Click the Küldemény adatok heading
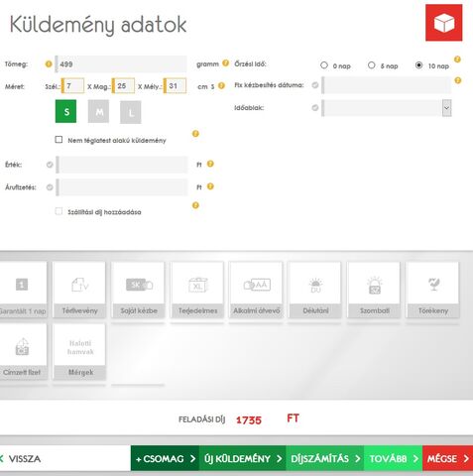The image size is (473, 476). click(x=98, y=25)
